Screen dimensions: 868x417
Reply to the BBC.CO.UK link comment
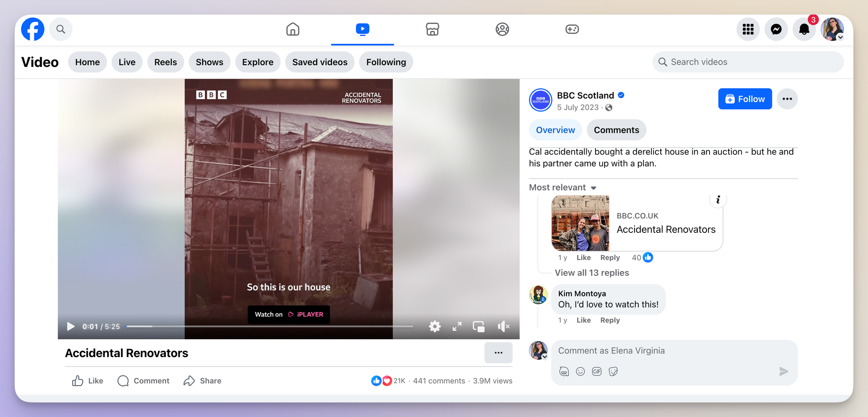[610, 258]
